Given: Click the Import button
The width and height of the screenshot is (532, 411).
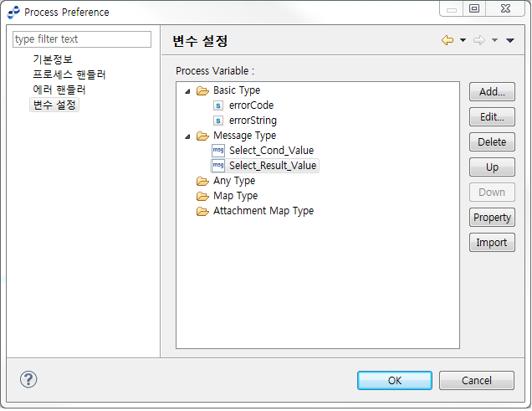Looking at the screenshot, I should 492,242.
